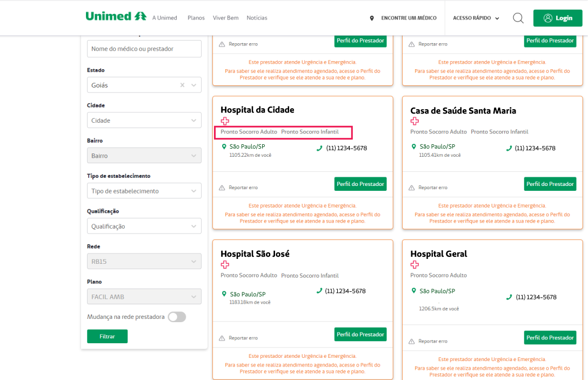This screenshot has height=380, width=588.
Task: Click the red cross icon on Hospital São José
Action: click(x=225, y=264)
